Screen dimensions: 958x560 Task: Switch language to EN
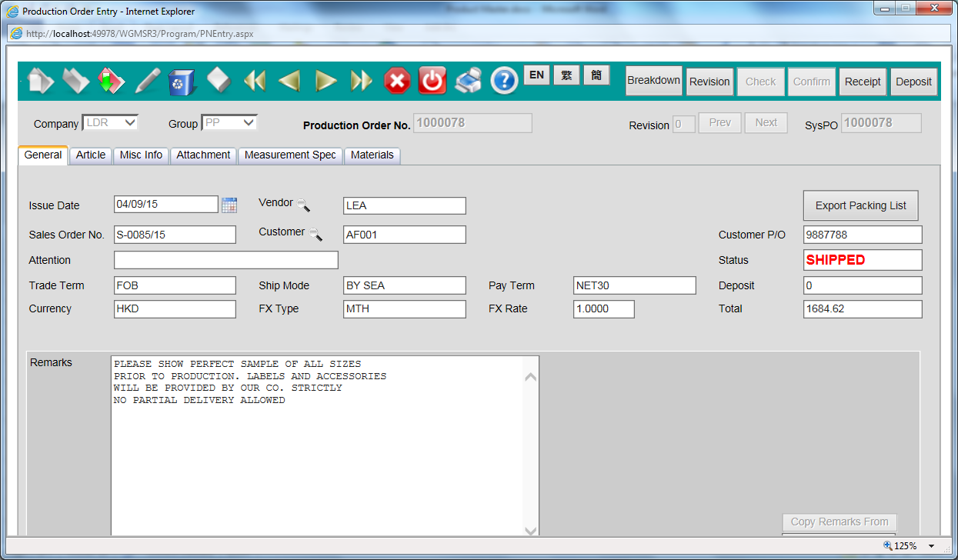[x=537, y=75]
